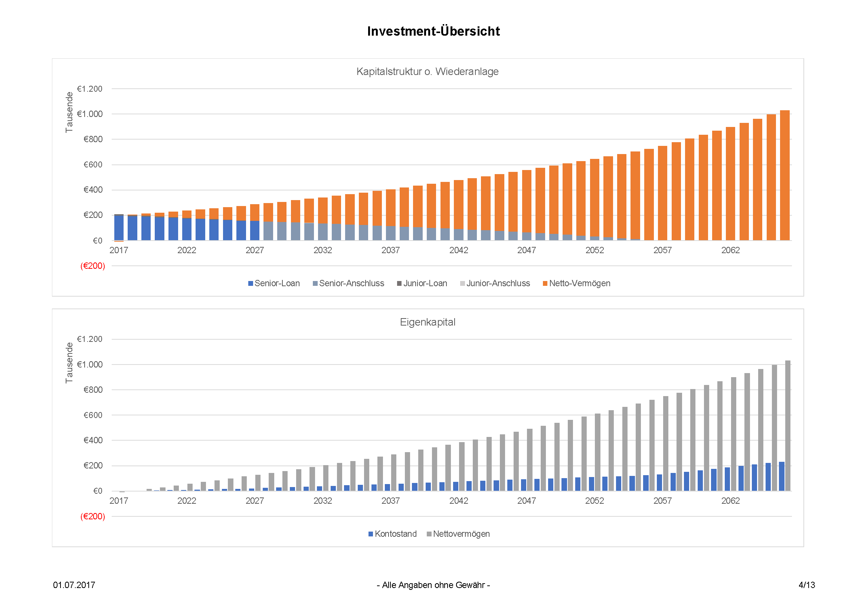Click the 2047 year label in Kapitalstruktur chart
This screenshot has width=868, height=614.
click(x=527, y=250)
